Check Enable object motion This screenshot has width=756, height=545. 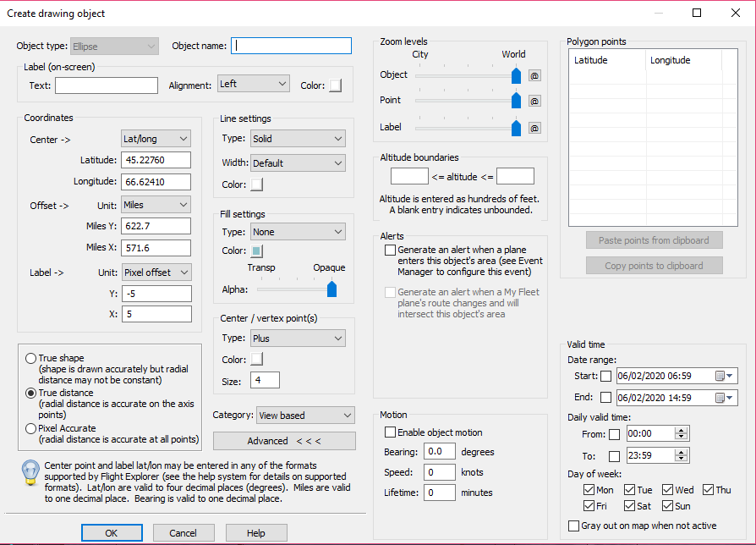[x=390, y=432]
